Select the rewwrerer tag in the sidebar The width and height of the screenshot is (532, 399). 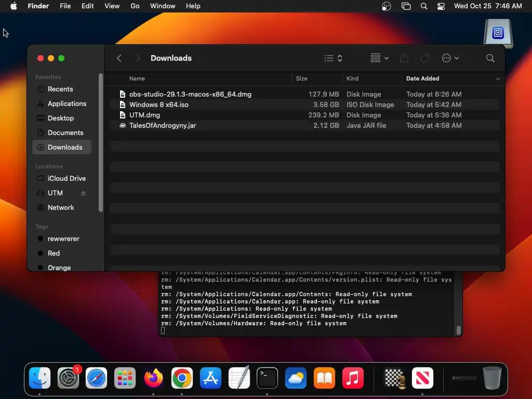tap(62, 239)
